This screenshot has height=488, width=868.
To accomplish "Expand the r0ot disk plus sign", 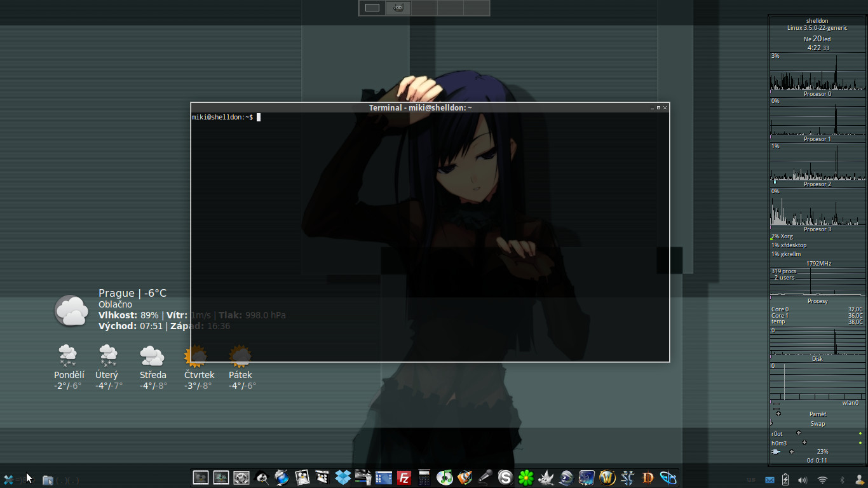I will 799,433.
